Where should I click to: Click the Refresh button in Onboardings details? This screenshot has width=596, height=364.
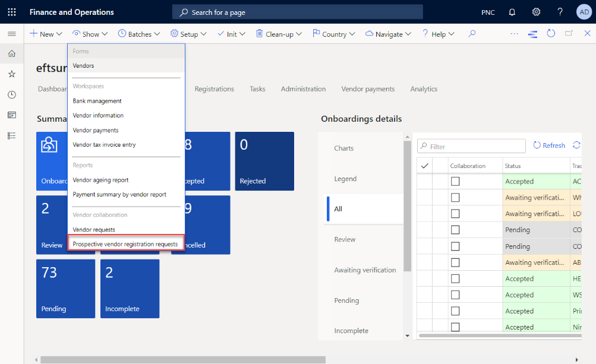tap(549, 145)
